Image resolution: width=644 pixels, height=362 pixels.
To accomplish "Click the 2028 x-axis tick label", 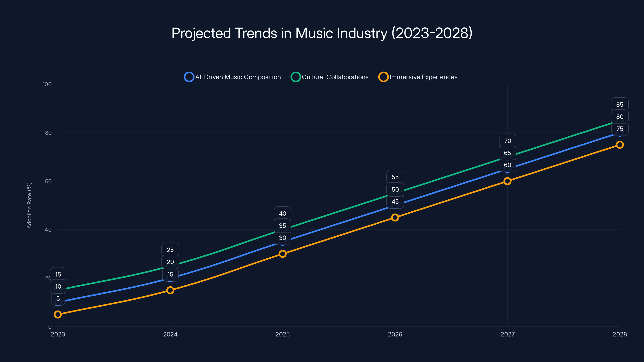I will pyautogui.click(x=620, y=334).
